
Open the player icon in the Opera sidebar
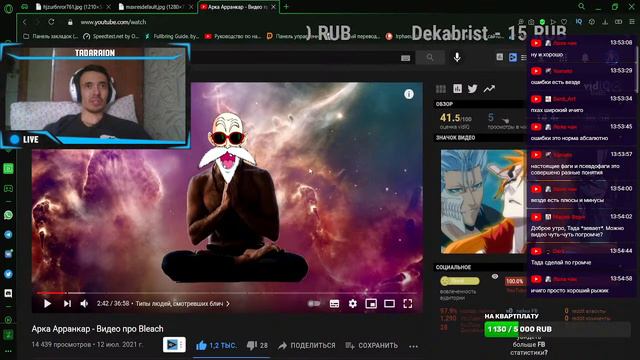[x=8, y=320]
